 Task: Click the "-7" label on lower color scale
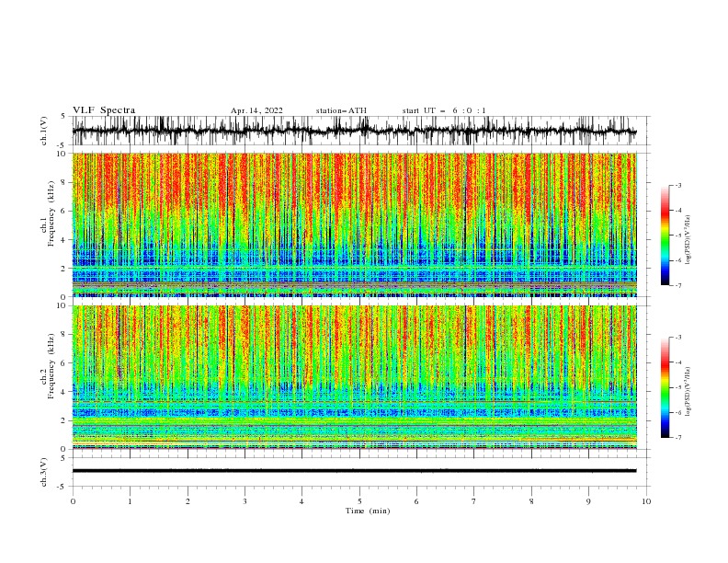678,437
